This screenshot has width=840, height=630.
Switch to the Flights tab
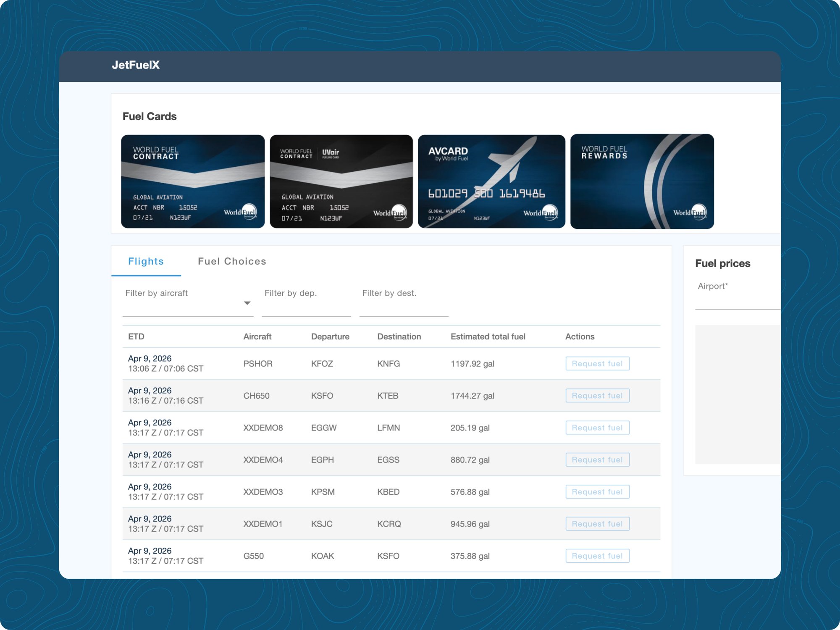point(146,261)
